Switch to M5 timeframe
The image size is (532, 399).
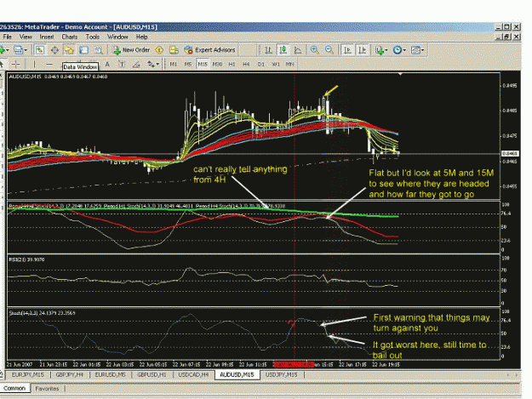(x=187, y=64)
